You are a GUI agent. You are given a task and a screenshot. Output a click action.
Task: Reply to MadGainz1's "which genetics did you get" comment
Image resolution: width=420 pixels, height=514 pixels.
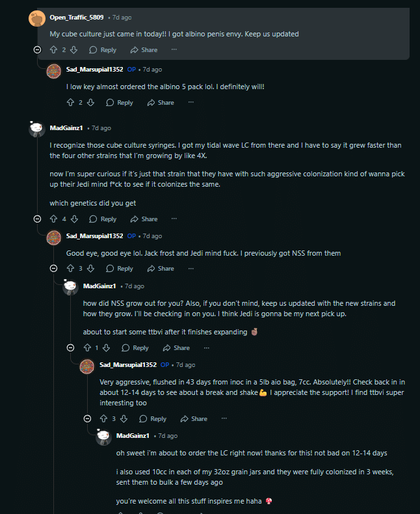(x=103, y=219)
